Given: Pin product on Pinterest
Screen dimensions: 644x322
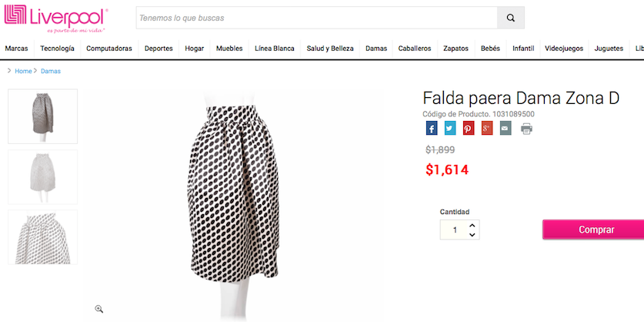Looking at the screenshot, I should [x=468, y=129].
